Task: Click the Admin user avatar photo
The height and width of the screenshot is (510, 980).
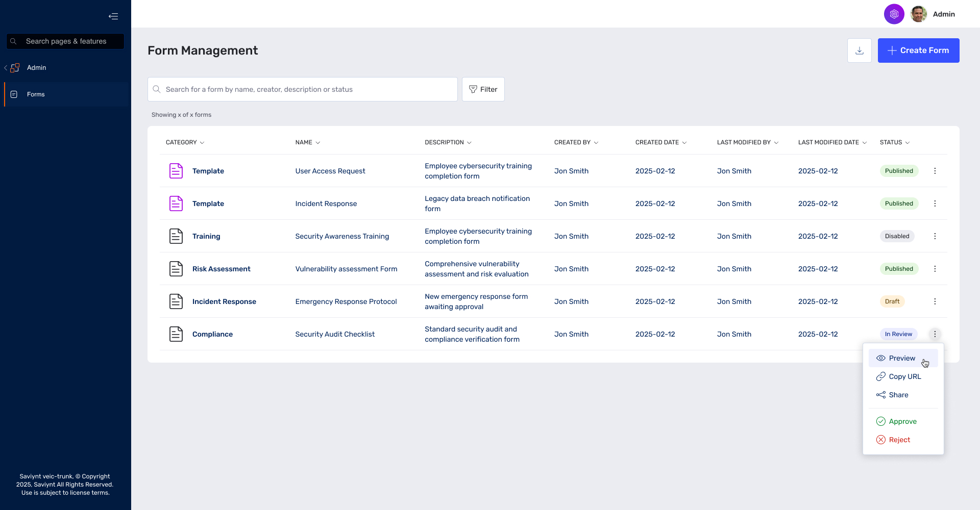Action: [919, 14]
